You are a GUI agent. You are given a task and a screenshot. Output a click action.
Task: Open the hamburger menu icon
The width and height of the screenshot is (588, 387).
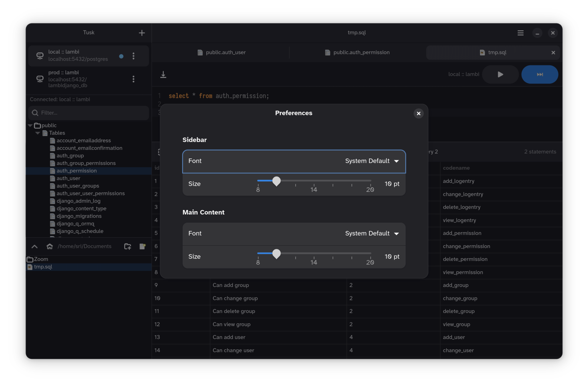click(520, 33)
